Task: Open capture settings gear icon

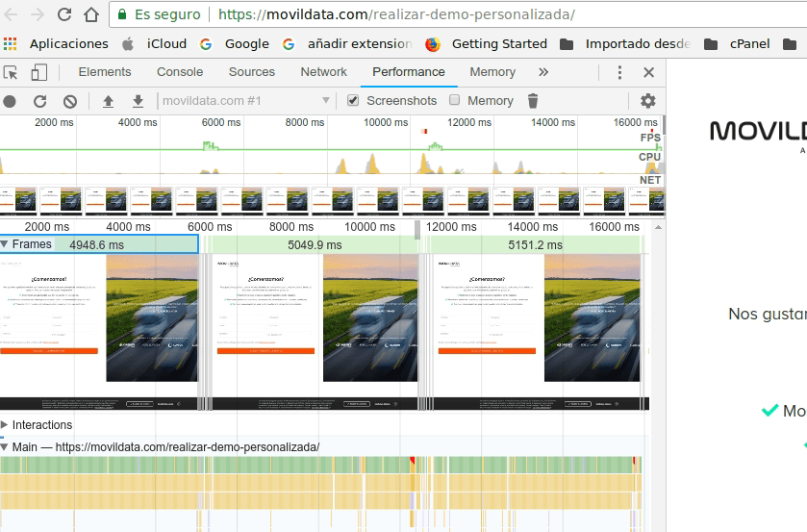Action: click(x=648, y=101)
